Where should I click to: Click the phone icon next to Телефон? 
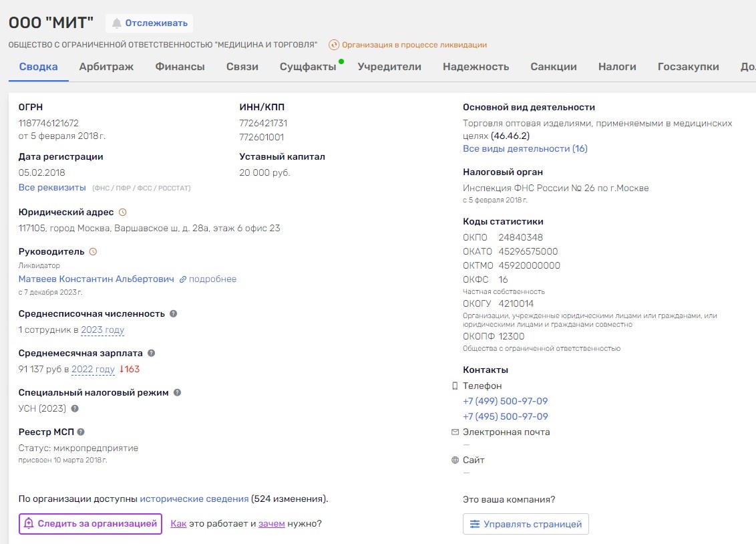(455, 386)
